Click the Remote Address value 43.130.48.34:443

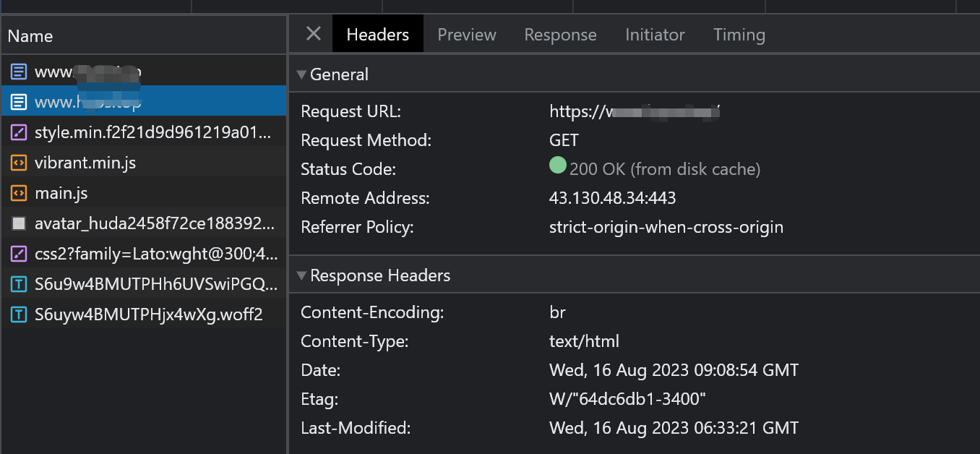click(612, 198)
